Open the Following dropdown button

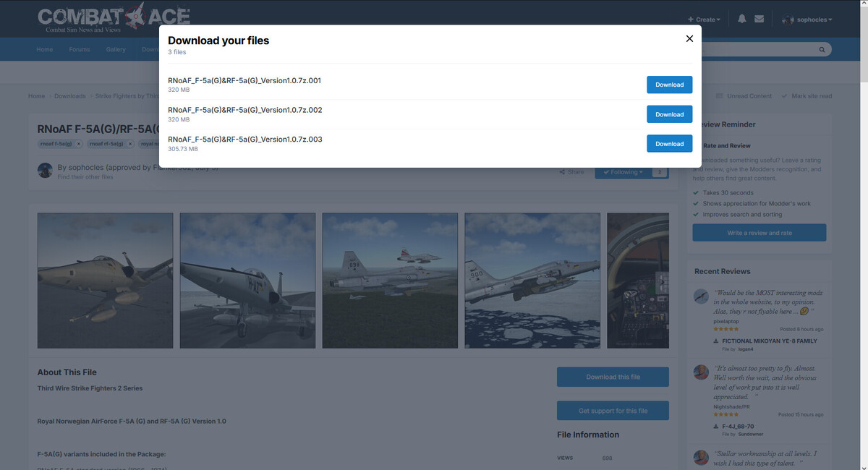click(x=623, y=172)
